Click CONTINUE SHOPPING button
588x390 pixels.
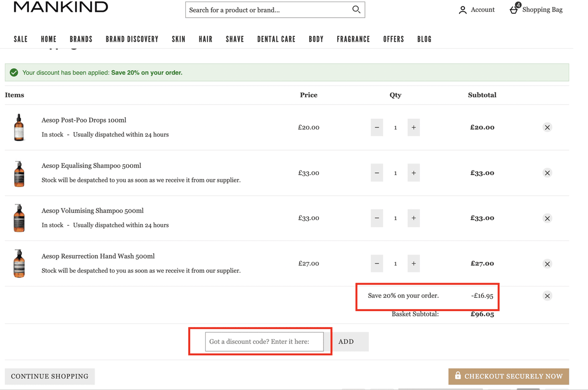coord(49,376)
